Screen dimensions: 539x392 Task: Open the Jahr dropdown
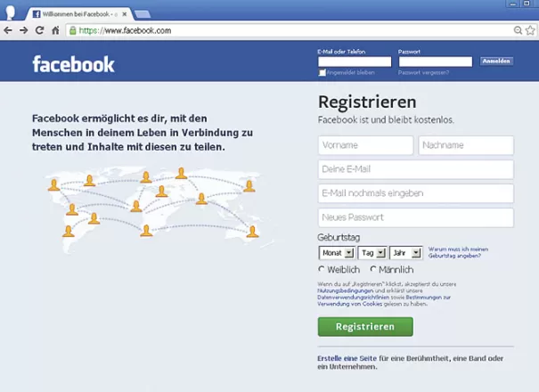[x=406, y=253]
